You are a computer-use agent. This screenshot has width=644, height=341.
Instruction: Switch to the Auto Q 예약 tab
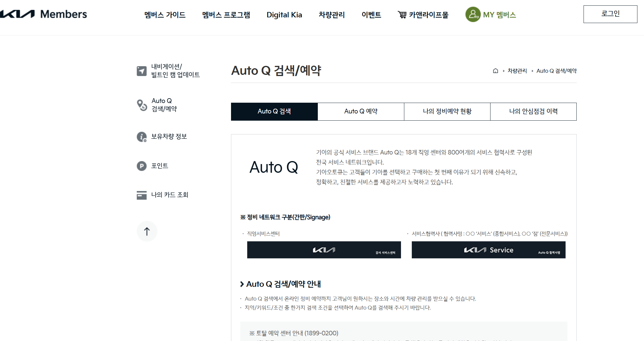tap(361, 111)
